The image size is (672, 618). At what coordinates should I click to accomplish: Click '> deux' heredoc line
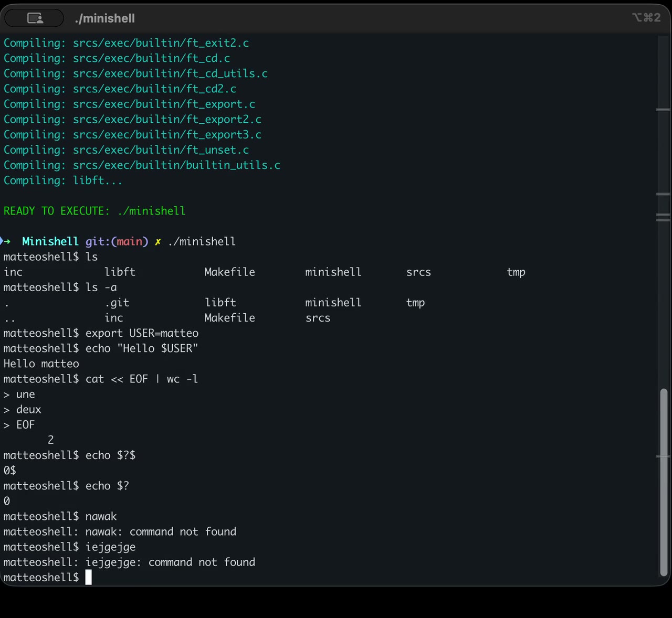(x=23, y=410)
